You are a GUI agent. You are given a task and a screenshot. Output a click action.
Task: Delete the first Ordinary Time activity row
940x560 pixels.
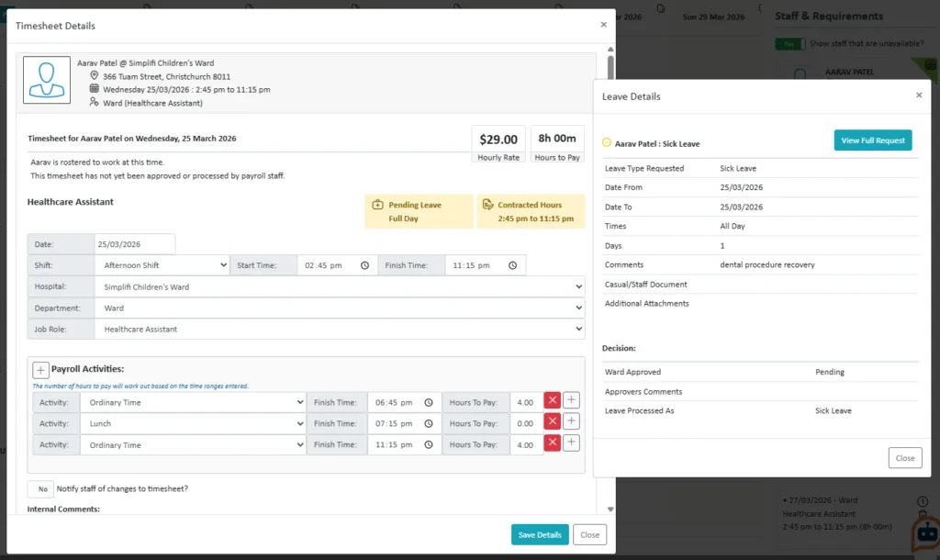click(x=552, y=400)
